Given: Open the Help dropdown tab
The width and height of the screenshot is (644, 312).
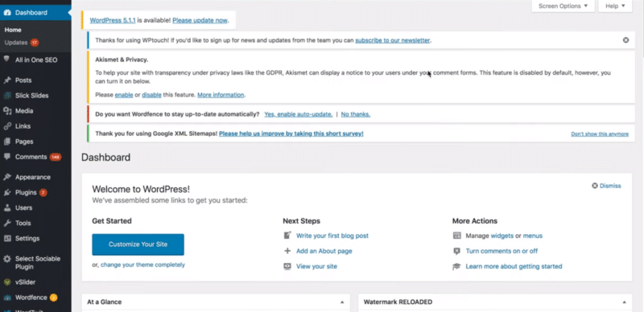Looking at the screenshot, I should point(615,6).
